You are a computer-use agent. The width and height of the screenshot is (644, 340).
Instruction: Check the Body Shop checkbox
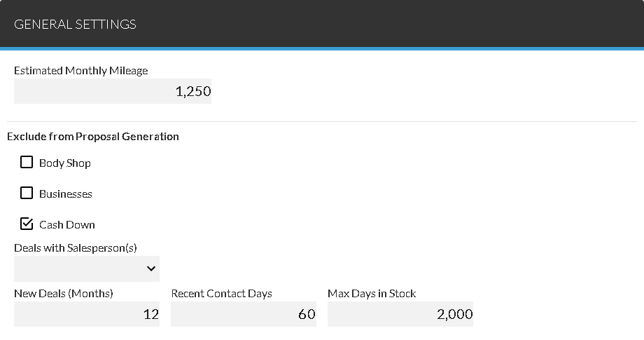coord(27,163)
